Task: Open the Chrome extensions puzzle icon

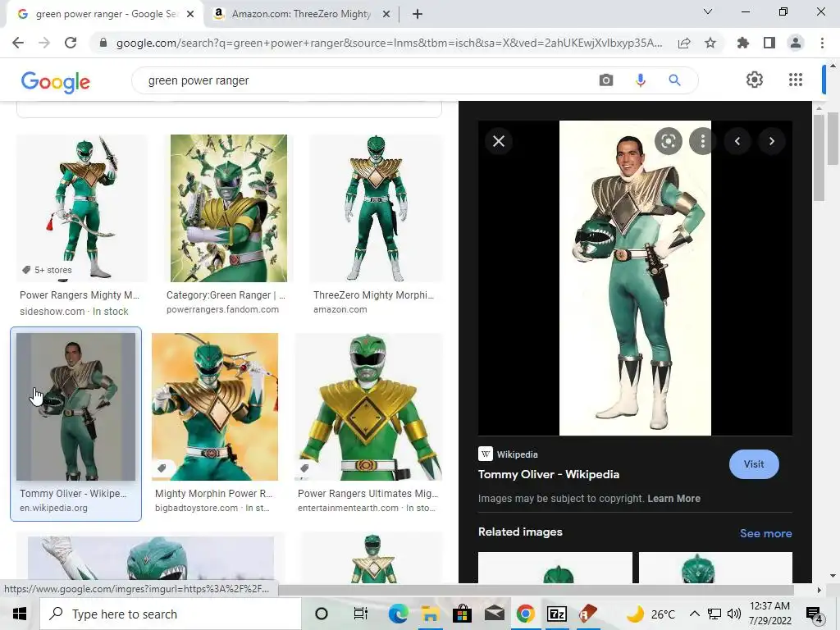Action: pos(742,43)
